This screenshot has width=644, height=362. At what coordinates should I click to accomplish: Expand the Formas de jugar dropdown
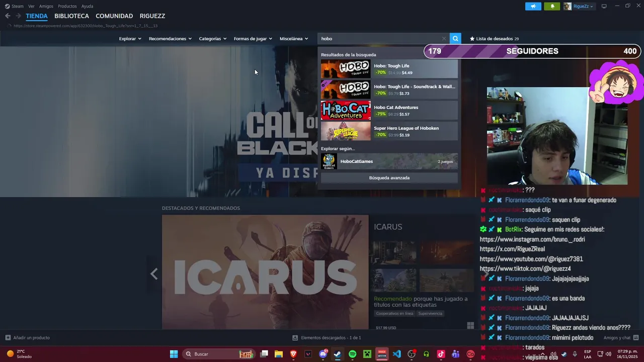point(253,39)
